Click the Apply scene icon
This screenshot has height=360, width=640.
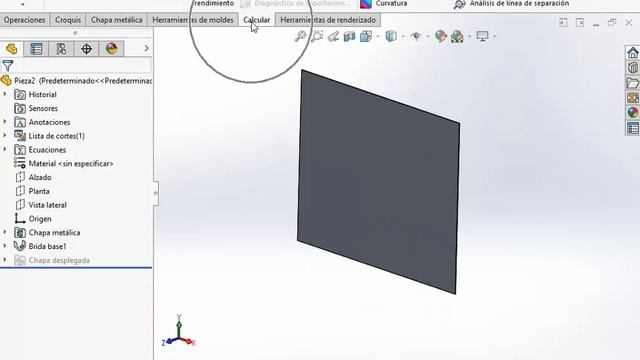[457, 37]
